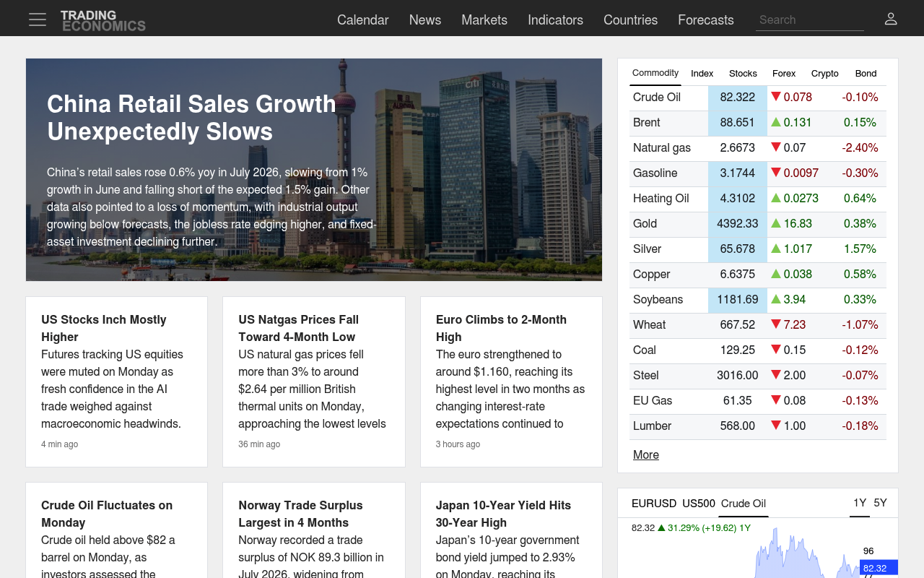Open the Steel commodity link

(646, 376)
